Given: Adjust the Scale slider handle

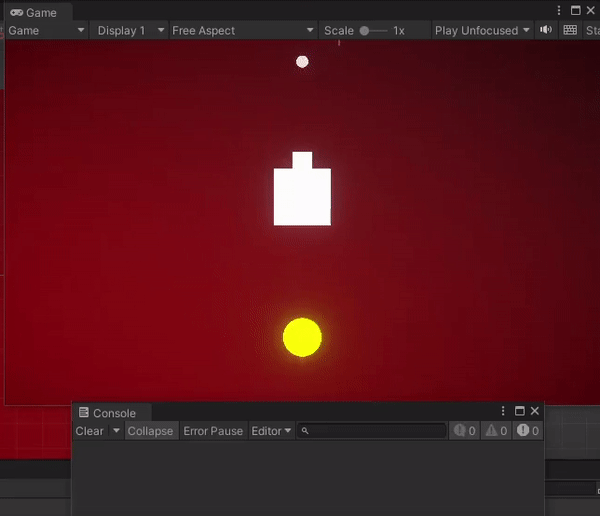Looking at the screenshot, I should (x=364, y=31).
